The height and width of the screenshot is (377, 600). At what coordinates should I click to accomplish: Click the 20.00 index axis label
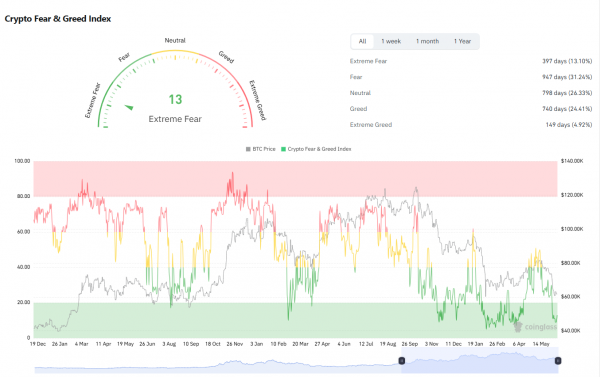click(x=23, y=302)
